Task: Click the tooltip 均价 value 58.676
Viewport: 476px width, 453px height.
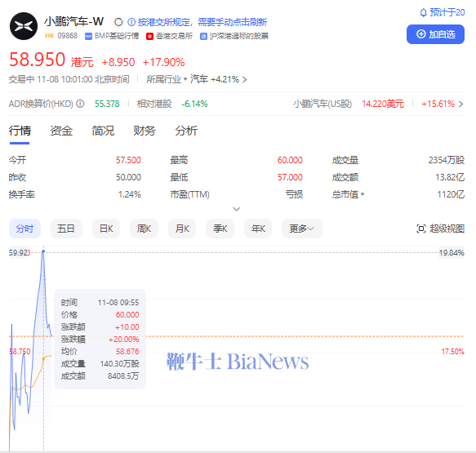Action: click(x=127, y=351)
